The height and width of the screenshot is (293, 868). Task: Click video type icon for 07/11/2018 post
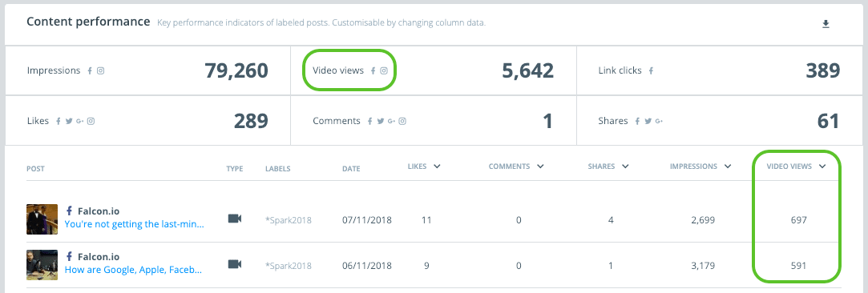point(235,219)
